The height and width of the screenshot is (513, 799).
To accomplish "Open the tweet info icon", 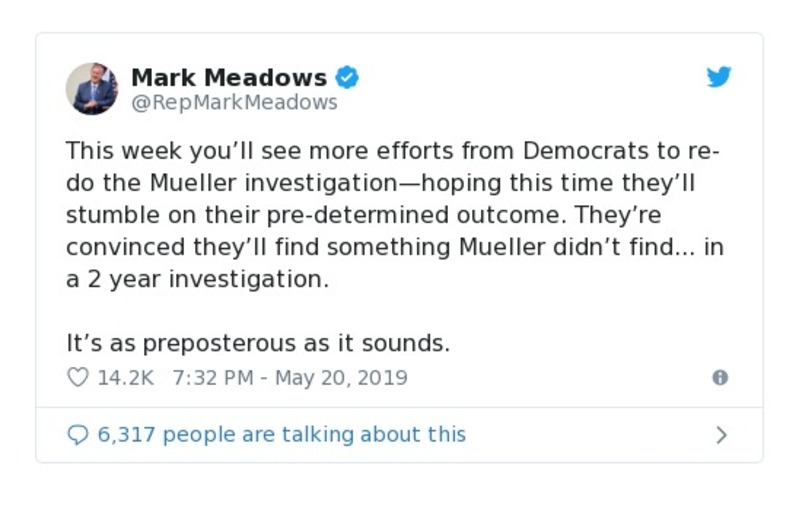I will [719, 378].
